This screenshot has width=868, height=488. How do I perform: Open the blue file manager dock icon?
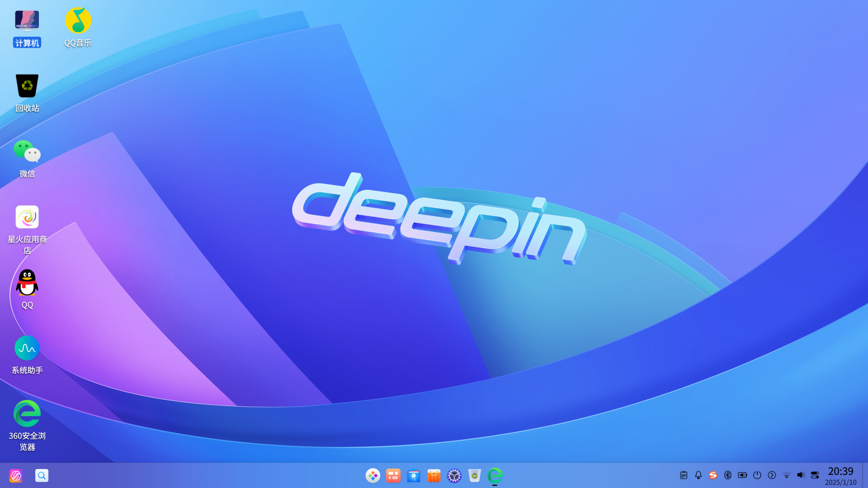pyautogui.click(x=414, y=475)
